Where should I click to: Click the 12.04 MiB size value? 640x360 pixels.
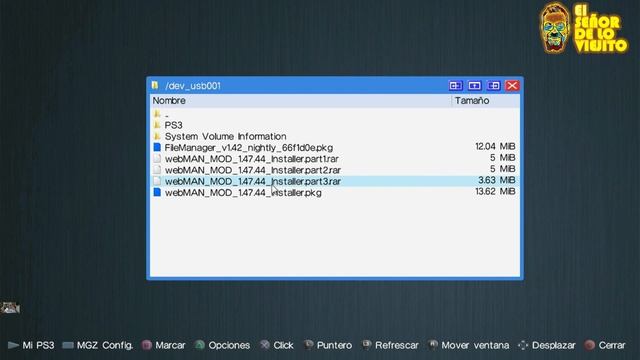(x=495, y=146)
